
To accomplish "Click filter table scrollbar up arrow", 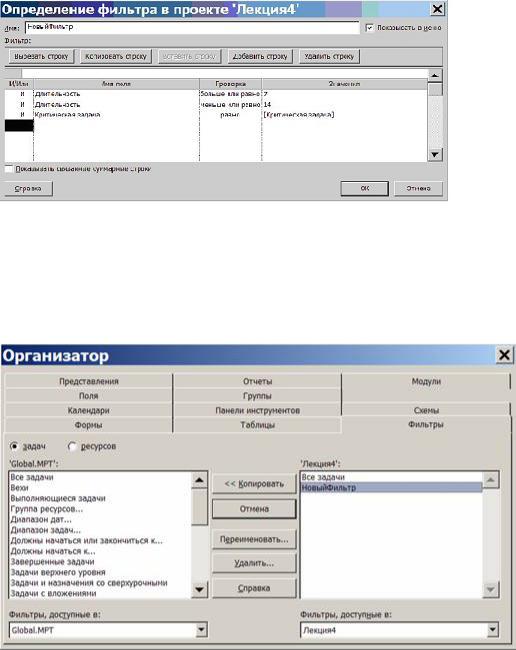I will [434, 75].
